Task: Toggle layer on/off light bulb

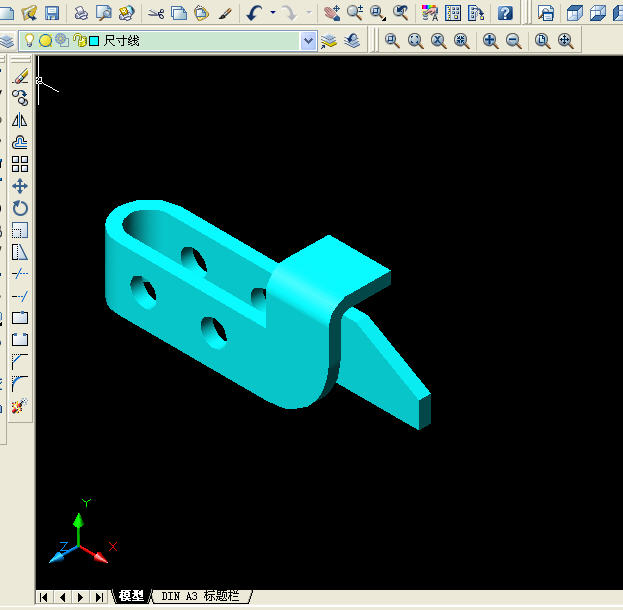Action: 29,40
